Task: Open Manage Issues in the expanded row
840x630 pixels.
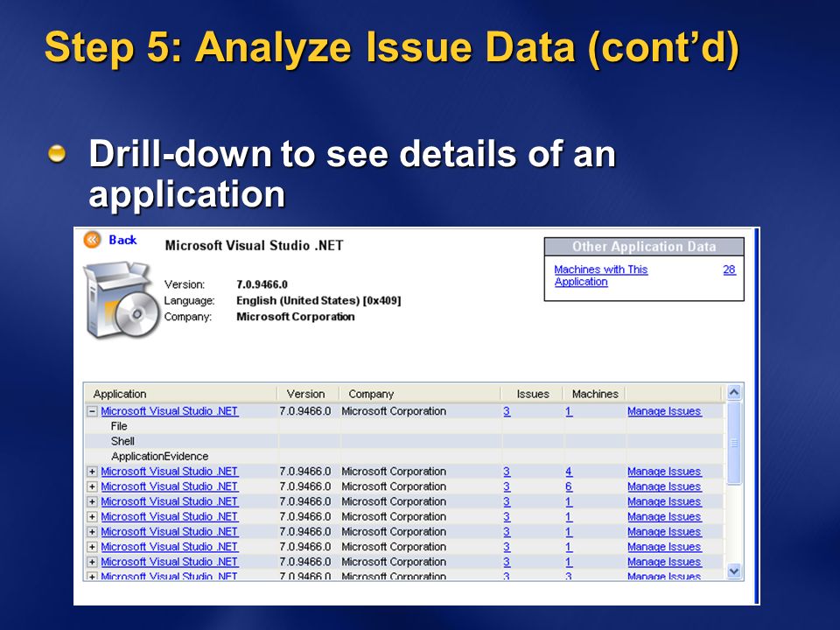Action: [664, 411]
